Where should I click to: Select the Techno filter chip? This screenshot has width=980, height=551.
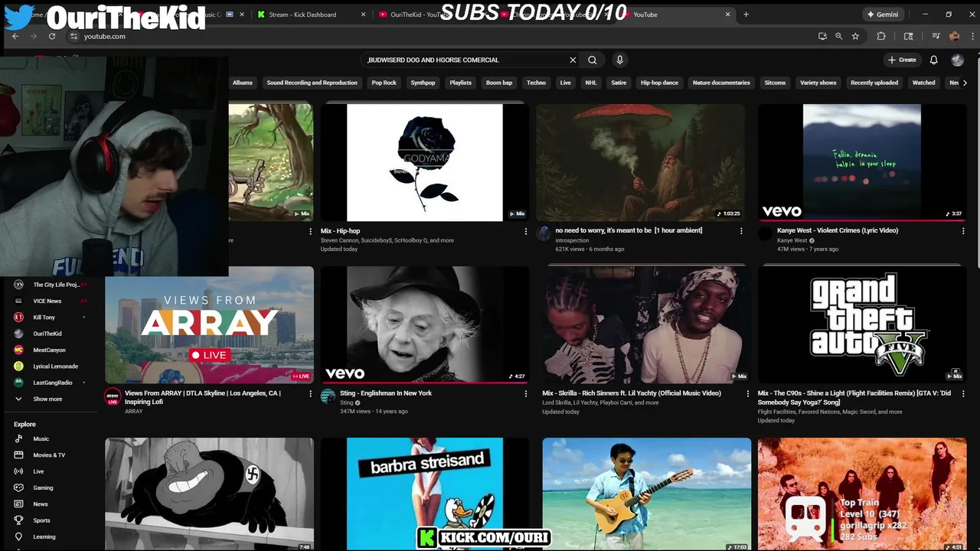pyautogui.click(x=536, y=83)
